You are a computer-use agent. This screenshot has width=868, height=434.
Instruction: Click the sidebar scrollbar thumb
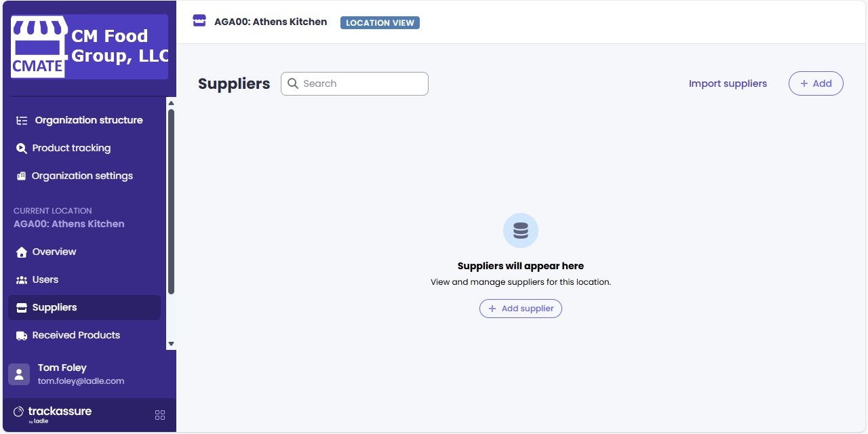tap(171, 201)
